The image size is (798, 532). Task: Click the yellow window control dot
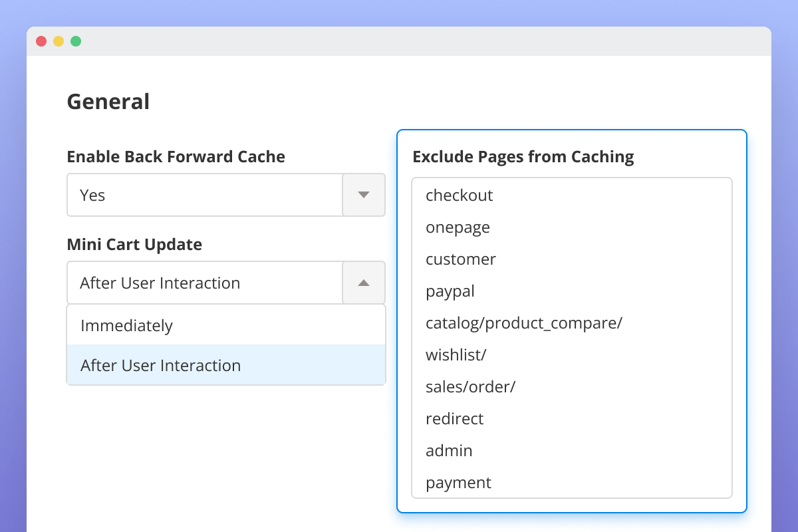pyautogui.click(x=59, y=41)
